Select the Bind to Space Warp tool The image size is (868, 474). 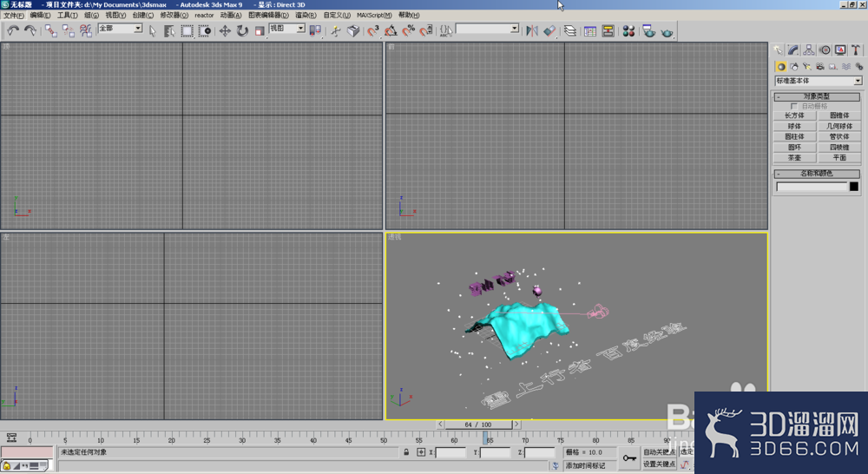[85, 30]
